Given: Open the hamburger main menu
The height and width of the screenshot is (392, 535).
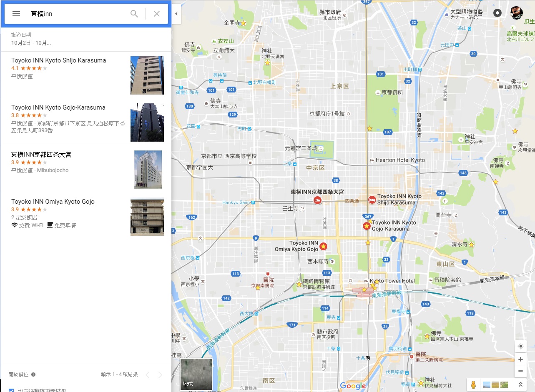Looking at the screenshot, I should (16, 14).
